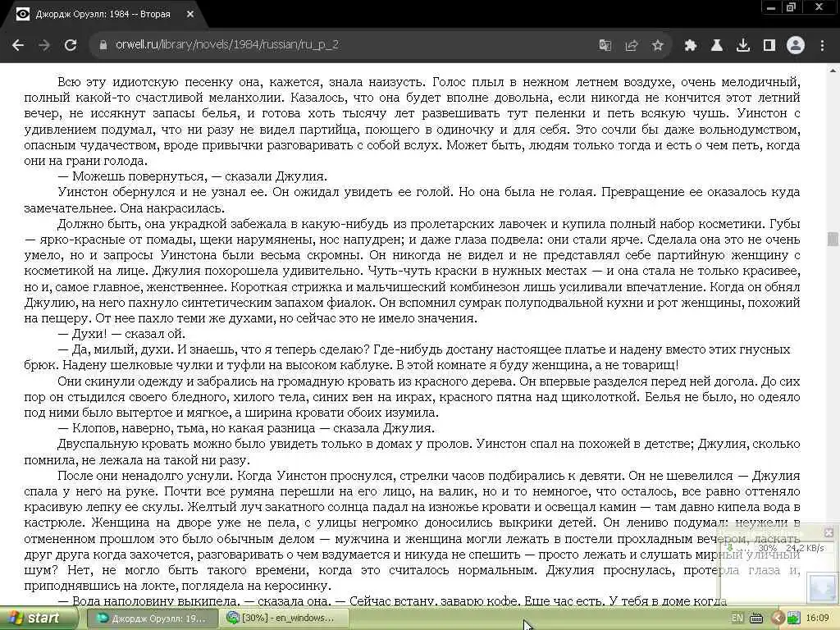
Task: Click the forward navigation arrow
Action: (x=44, y=46)
